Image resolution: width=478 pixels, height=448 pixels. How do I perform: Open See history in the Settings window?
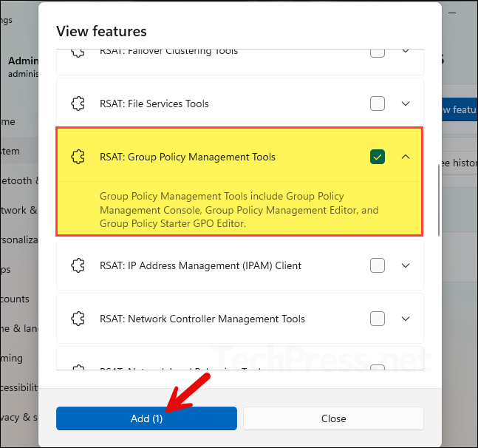[x=460, y=163]
